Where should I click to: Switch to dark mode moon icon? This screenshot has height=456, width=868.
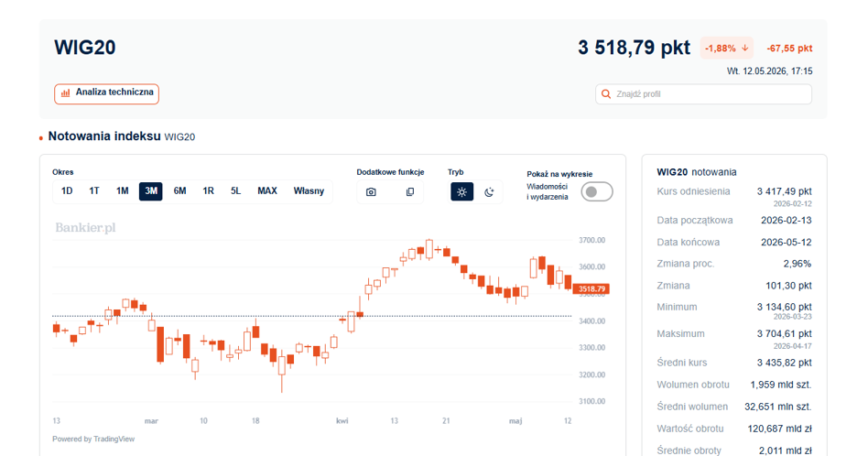coord(489,192)
